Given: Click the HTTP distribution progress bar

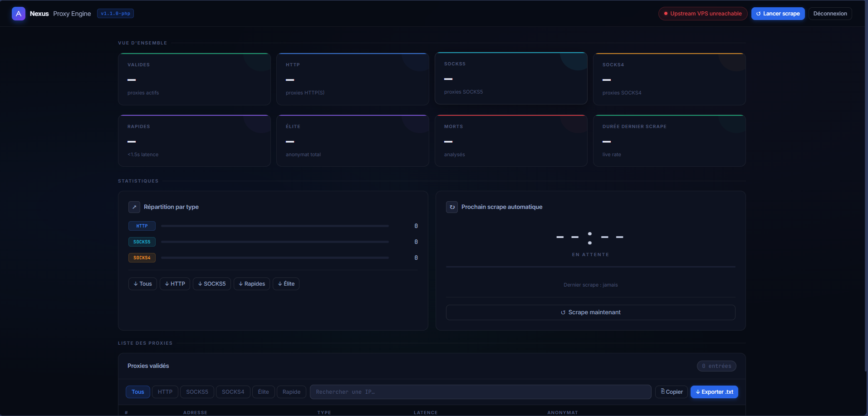Looking at the screenshot, I should 275,226.
